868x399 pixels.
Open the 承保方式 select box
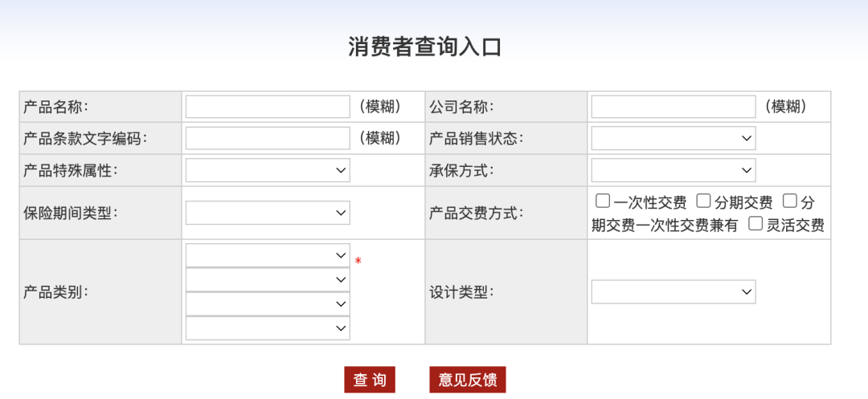(x=674, y=170)
